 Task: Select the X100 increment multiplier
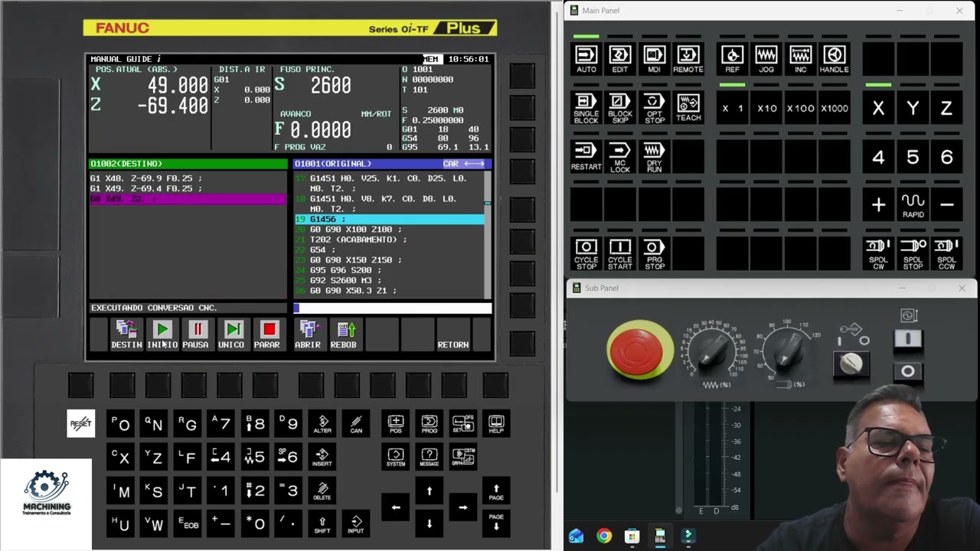pos(801,109)
